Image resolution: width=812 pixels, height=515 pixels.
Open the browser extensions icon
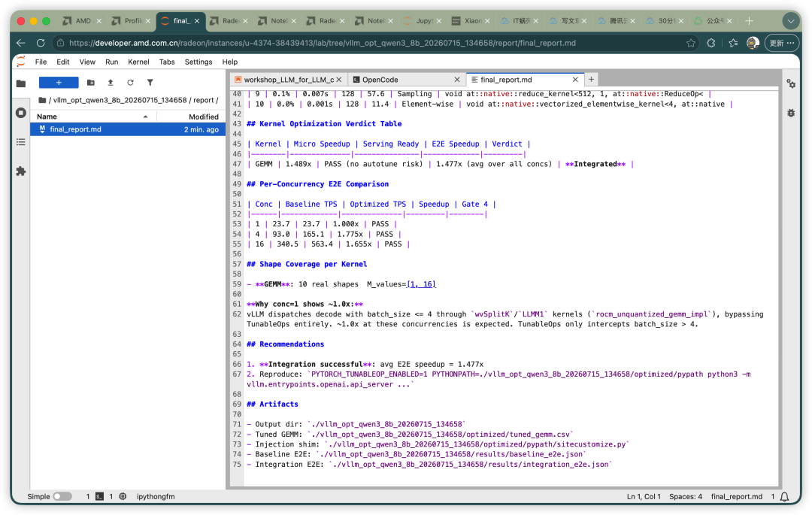pyautogui.click(x=711, y=43)
